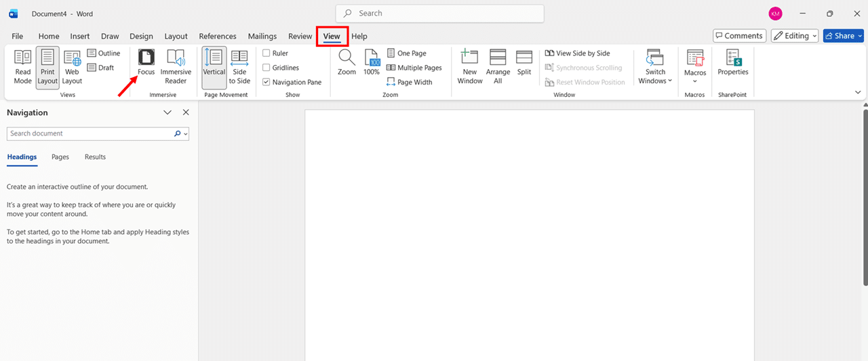The height and width of the screenshot is (361, 868).
Task: Click the vertical scrollbar thumb
Action: click(865, 196)
